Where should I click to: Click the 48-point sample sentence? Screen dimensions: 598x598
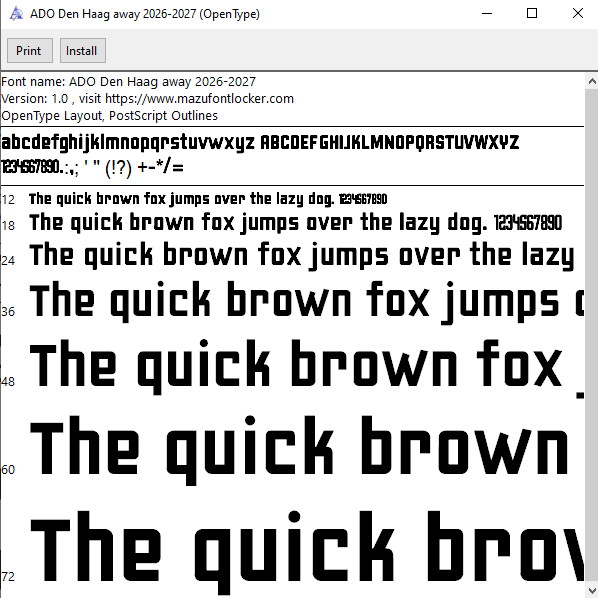pos(307,367)
